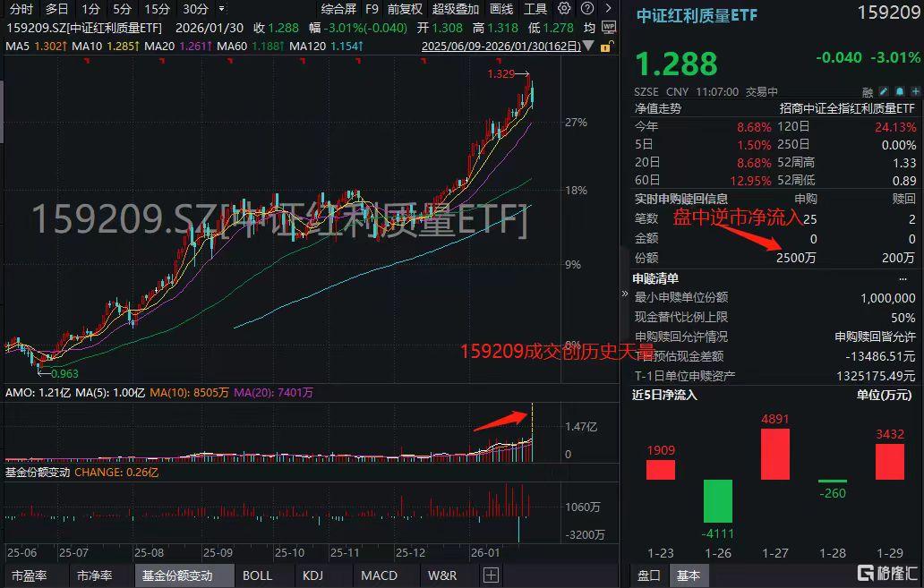Click the plus add-to-watchlist icon

[x=915, y=91]
